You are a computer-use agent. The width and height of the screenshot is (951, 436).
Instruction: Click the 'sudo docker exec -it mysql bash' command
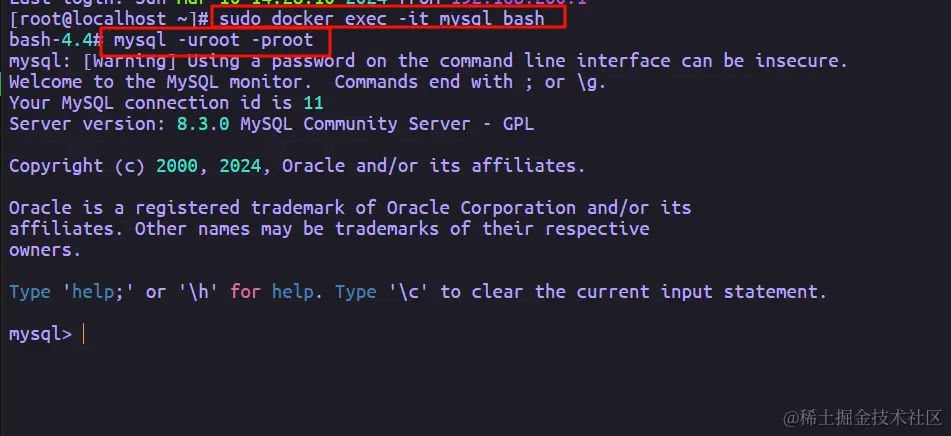click(381, 19)
